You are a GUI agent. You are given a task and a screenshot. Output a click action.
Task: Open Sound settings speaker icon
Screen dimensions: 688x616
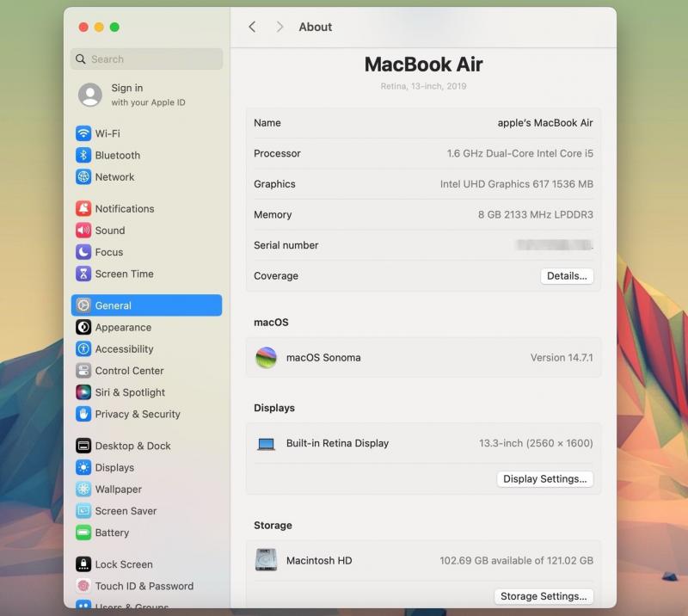(83, 230)
